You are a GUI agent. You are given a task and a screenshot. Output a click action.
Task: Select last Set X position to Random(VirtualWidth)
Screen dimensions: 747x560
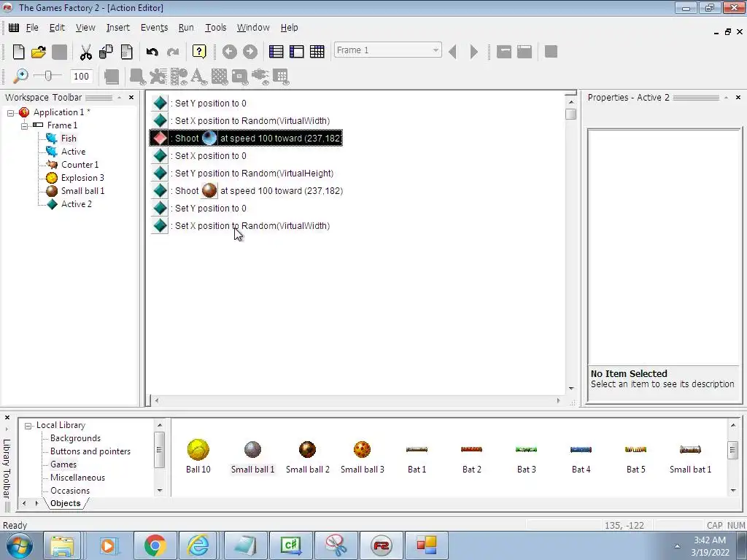[250, 226]
